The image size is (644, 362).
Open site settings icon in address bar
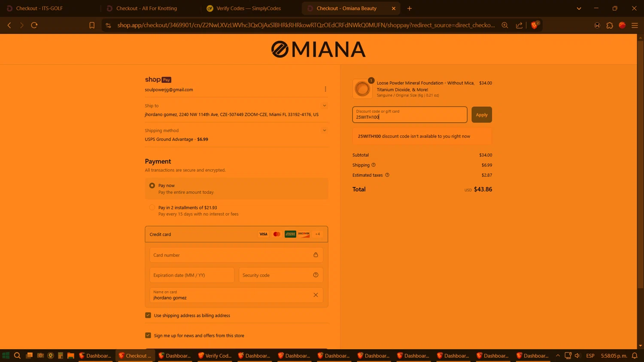(x=108, y=25)
